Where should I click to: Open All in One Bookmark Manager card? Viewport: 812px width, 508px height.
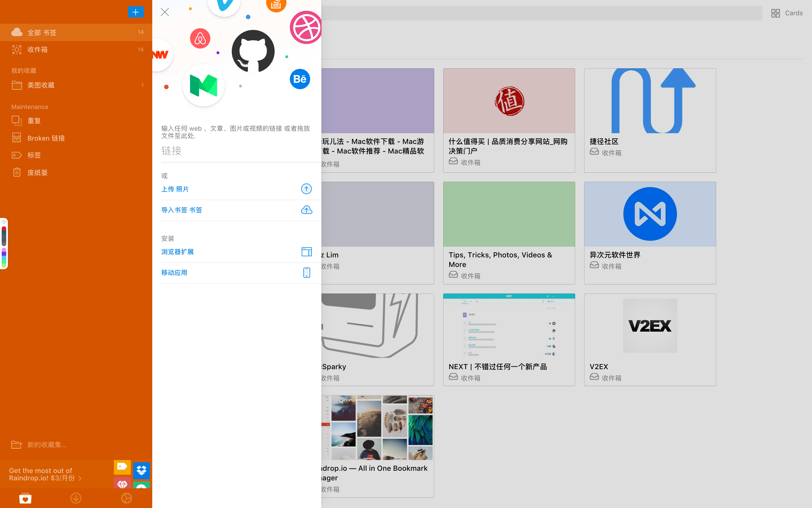tap(378, 446)
